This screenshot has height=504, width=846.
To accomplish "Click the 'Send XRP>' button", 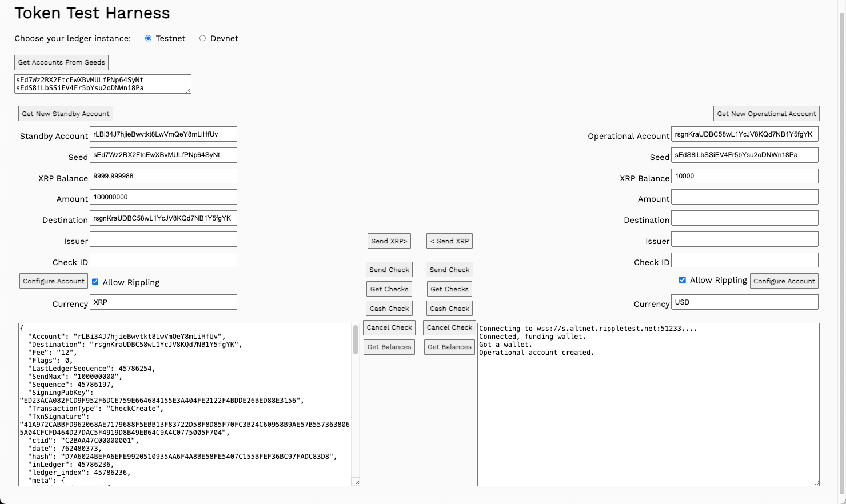I will (x=389, y=241).
